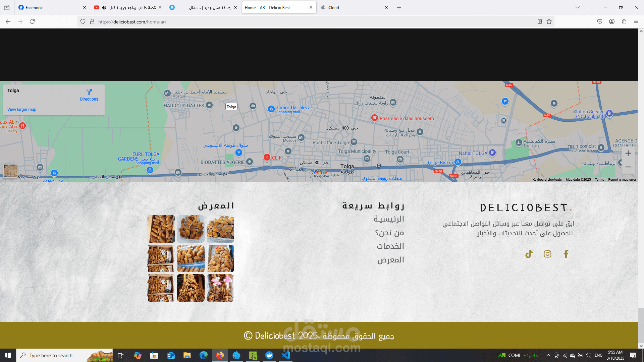Zoom out on the map
This screenshot has height=362, width=644.
coord(628,167)
